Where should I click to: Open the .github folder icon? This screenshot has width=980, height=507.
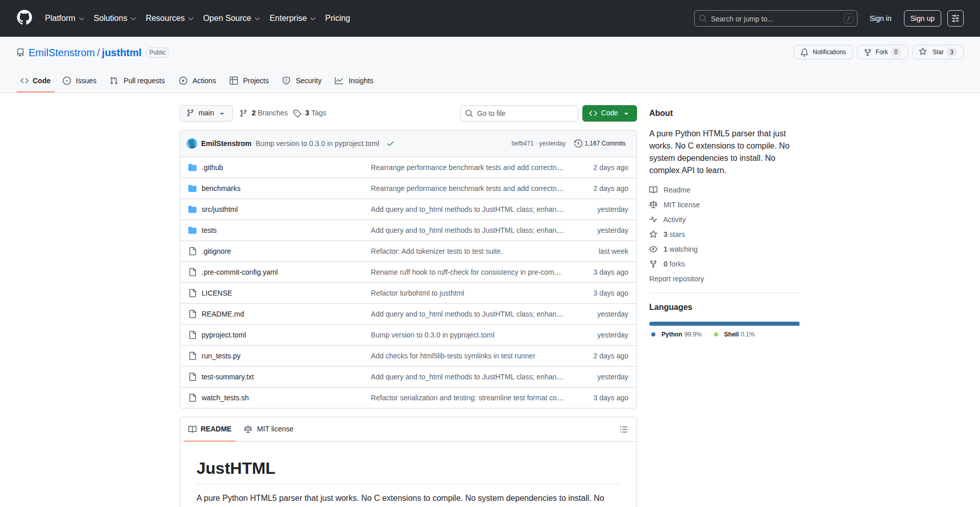pos(192,167)
